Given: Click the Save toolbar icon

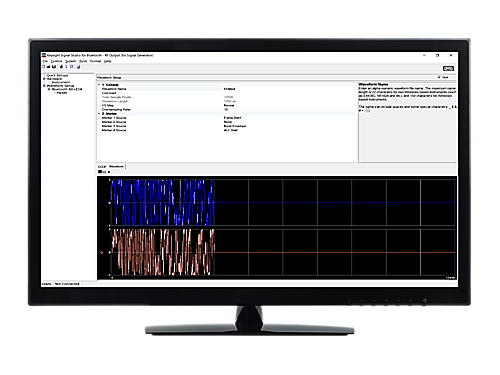Looking at the screenshot, I should point(54,67).
